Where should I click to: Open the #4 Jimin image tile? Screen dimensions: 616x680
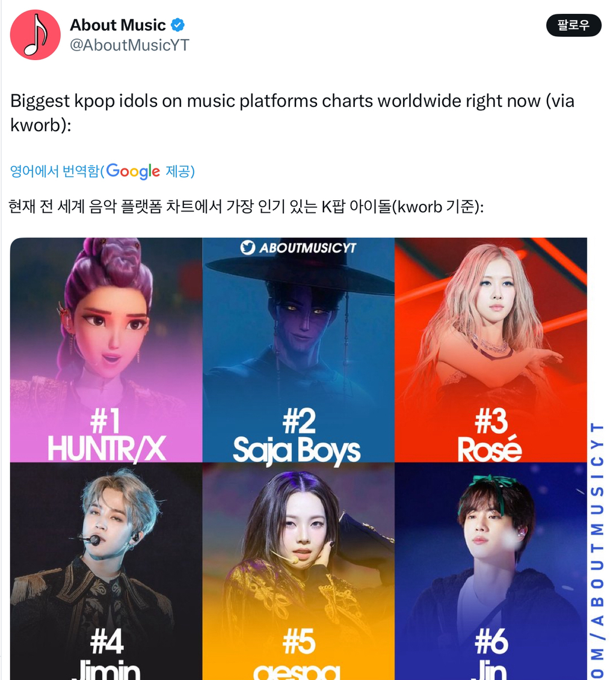pyautogui.click(x=106, y=571)
